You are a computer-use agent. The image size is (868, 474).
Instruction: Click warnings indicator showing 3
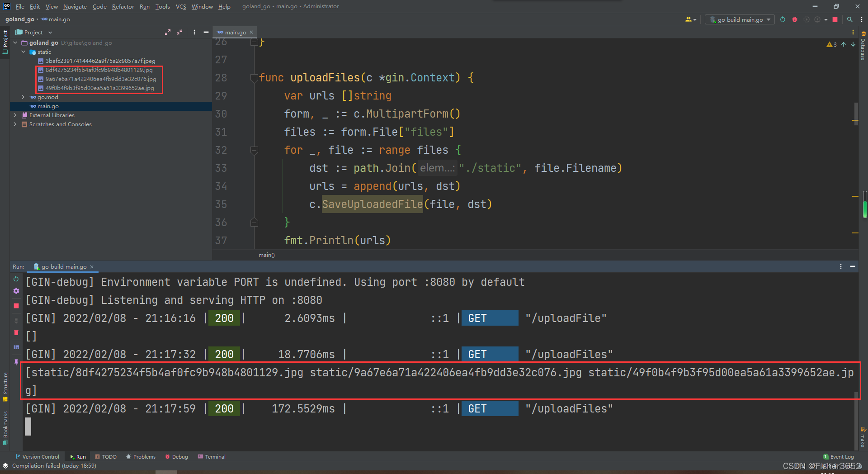[831, 44]
